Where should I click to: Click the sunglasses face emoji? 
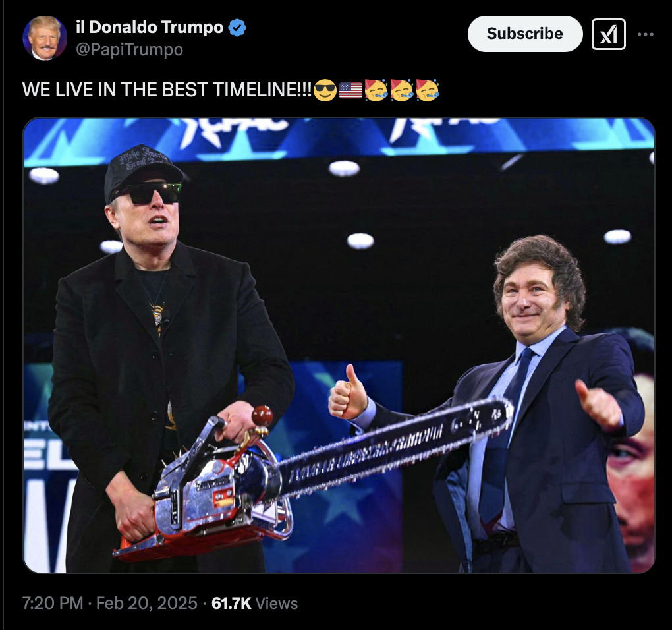point(325,90)
